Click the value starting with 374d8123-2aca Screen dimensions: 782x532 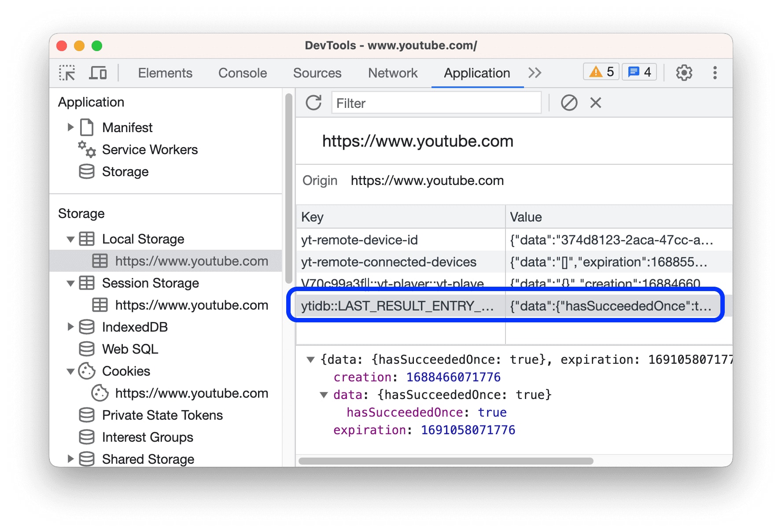click(619, 240)
